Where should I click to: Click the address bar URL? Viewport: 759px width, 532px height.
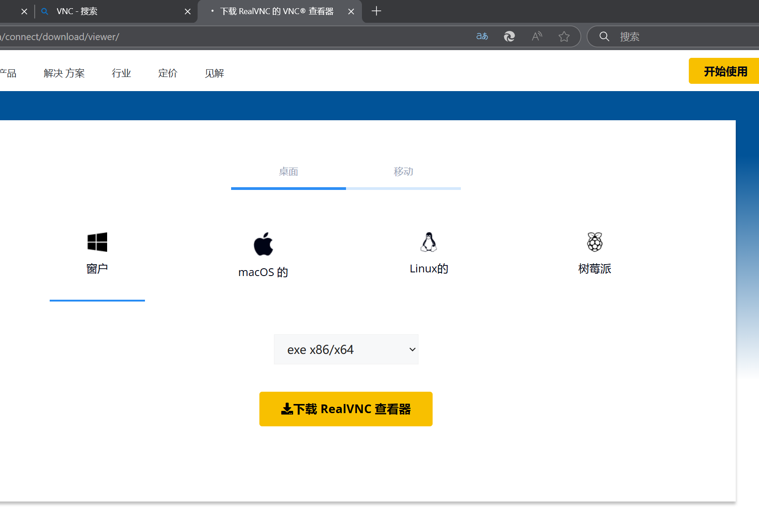[x=60, y=36]
